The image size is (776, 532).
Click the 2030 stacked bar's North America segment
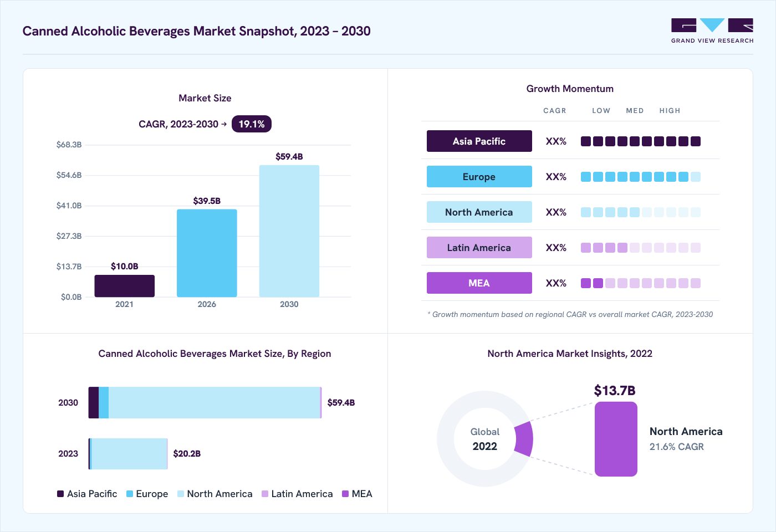point(215,402)
